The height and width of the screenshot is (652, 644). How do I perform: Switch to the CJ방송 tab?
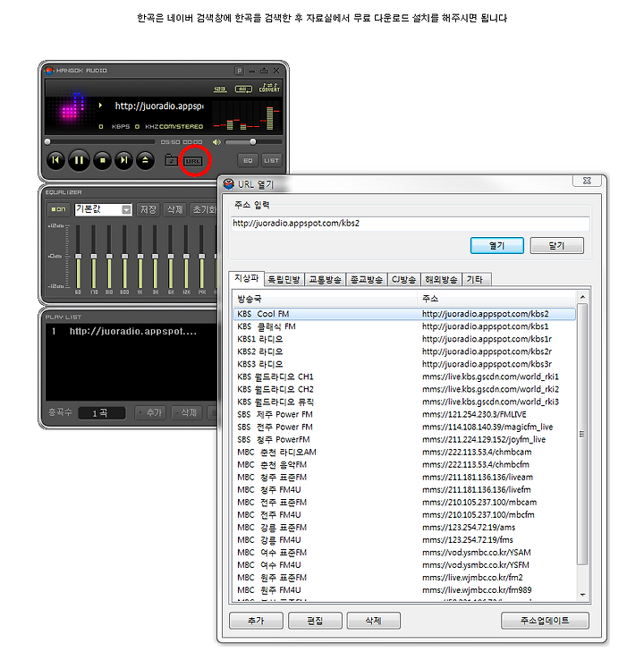(403, 279)
